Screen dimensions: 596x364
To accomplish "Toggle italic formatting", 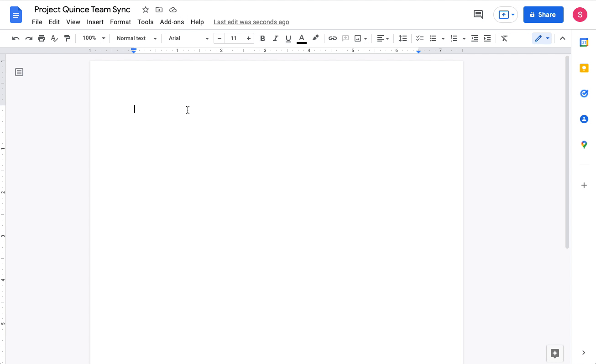I will click(275, 38).
